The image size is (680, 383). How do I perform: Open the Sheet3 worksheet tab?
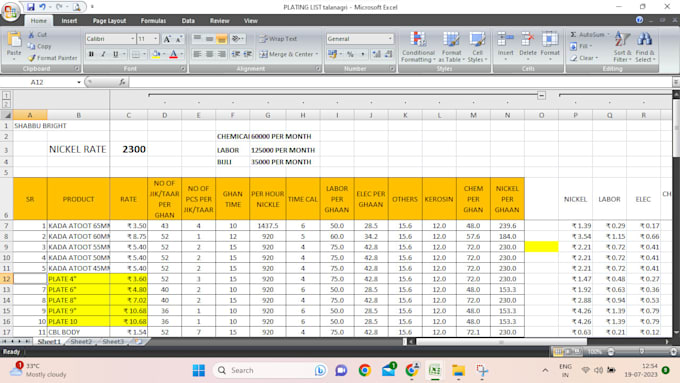tap(113, 342)
